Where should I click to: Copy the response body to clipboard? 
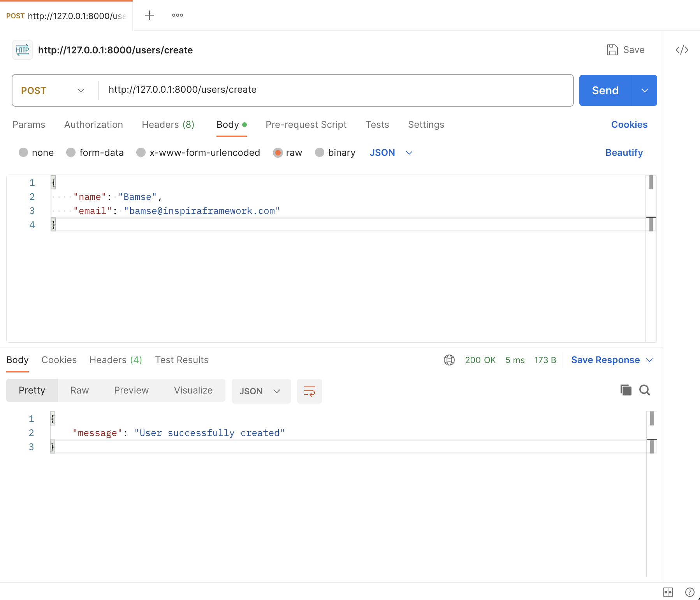click(626, 390)
